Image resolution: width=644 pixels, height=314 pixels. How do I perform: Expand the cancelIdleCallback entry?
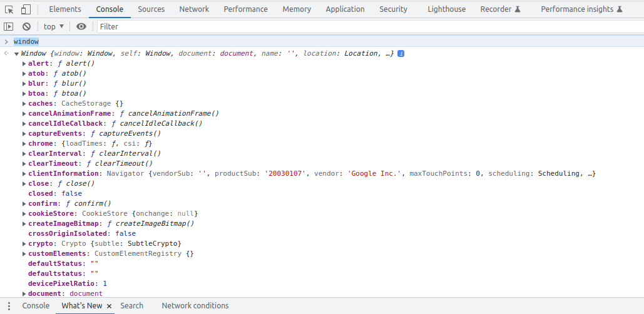click(x=24, y=124)
